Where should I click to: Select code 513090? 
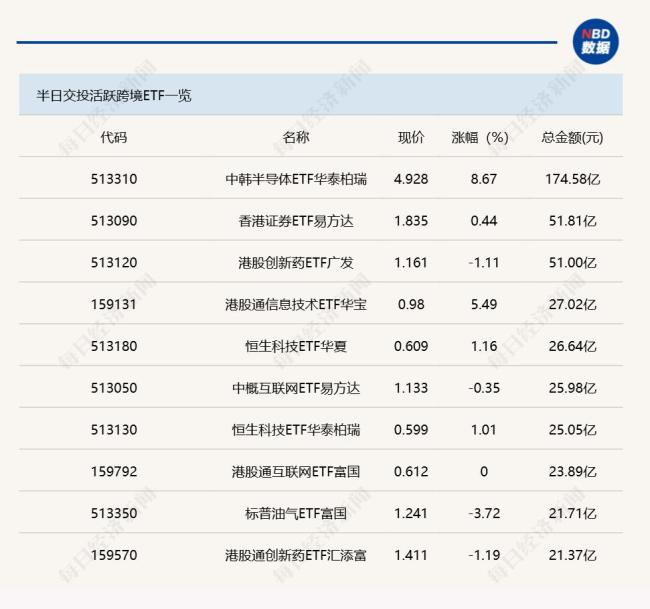click(114, 221)
